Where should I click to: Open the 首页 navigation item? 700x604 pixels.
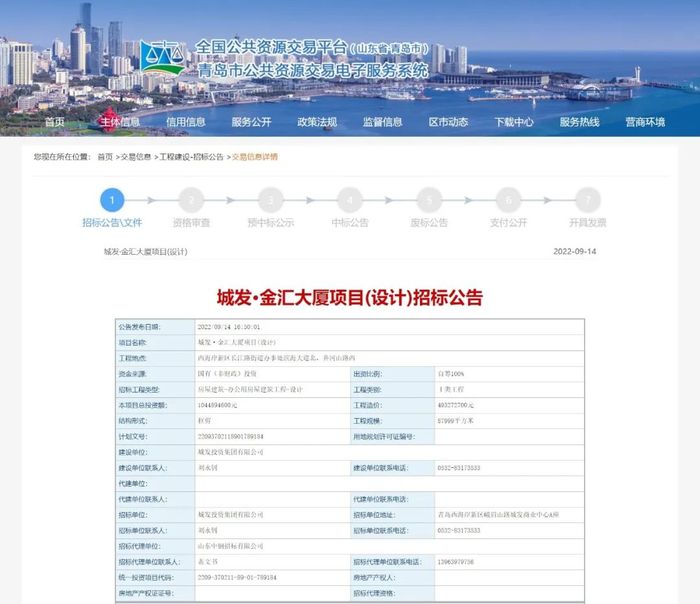pyautogui.click(x=54, y=122)
